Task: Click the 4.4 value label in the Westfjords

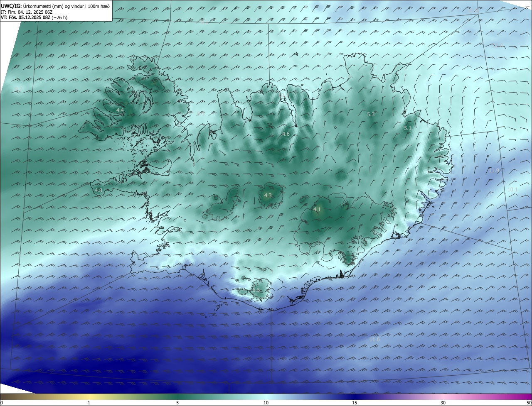Action: coord(120,110)
